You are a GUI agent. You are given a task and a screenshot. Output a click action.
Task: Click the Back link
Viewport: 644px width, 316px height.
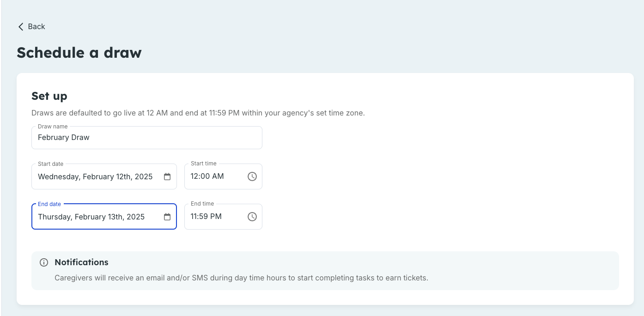coord(31,26)
